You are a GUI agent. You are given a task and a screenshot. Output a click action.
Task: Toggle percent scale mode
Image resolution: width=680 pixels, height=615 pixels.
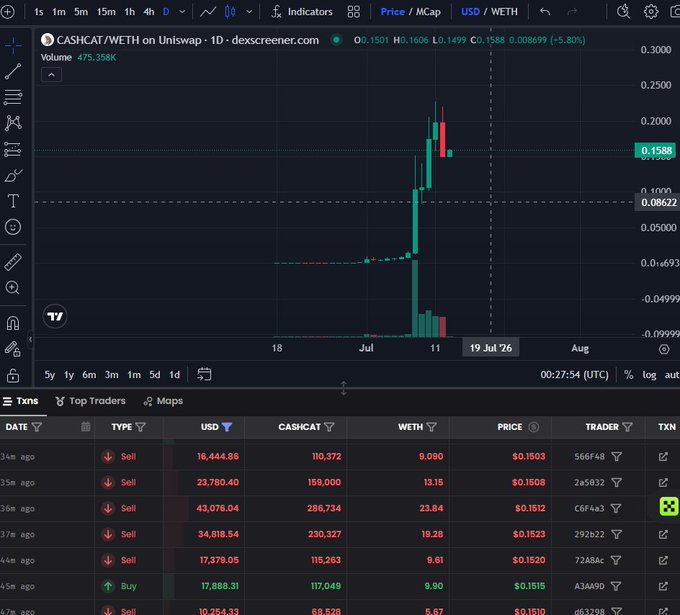pos(628,375)
